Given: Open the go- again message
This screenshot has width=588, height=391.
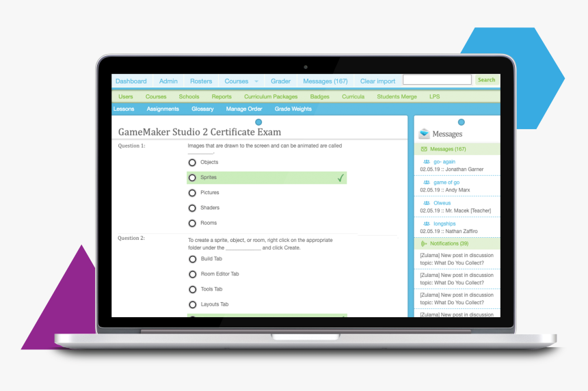Looking at the screenshot, I should click(444, 161).
